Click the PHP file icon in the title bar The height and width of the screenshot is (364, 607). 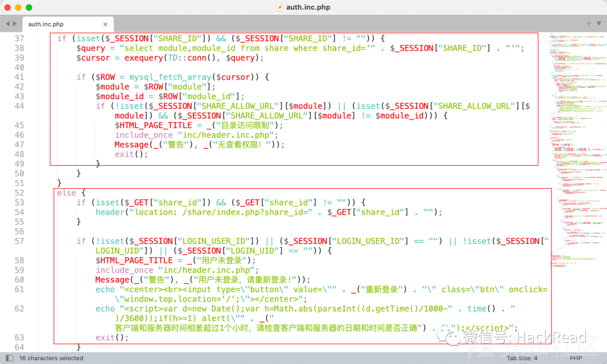tap(279, 7)
